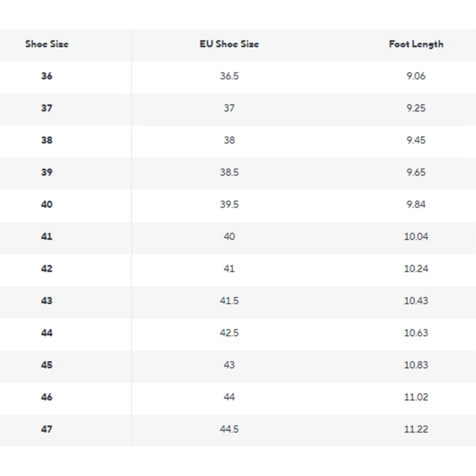This screenshot has width=476, height=476.
Task: Select shoe size 43 row label
Action: click(x=47, y=301)
